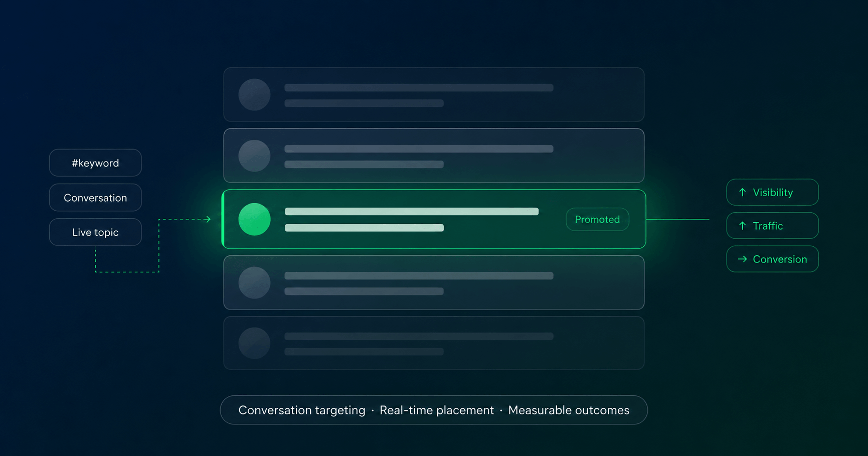This screenshot has height=456, width=868.
Task: Click the green avatar in promoted post
Action: point(254,219)
